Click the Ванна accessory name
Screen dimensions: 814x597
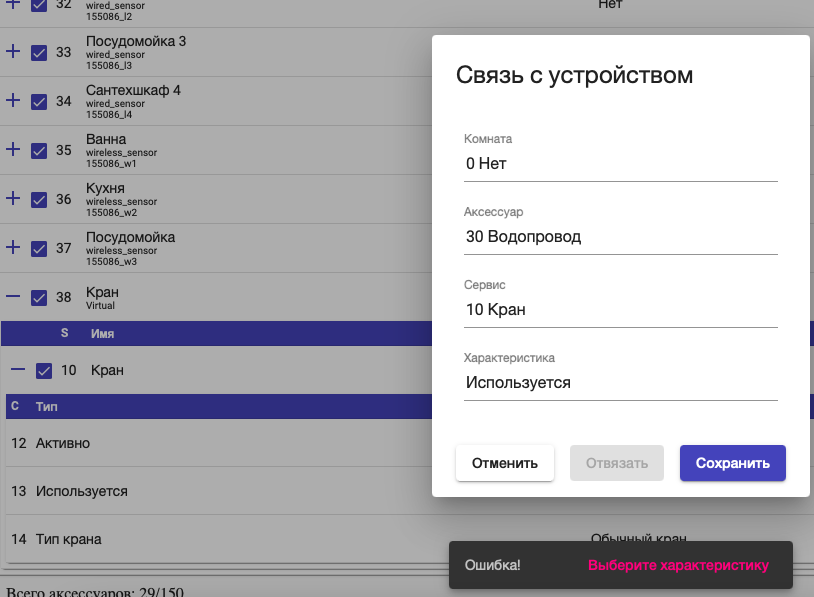106,139
